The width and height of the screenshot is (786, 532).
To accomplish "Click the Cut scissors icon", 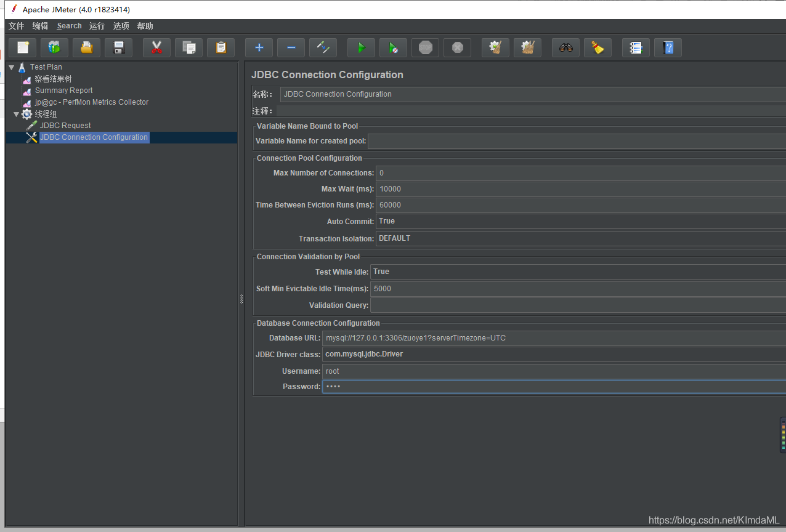I will point(156,47).
